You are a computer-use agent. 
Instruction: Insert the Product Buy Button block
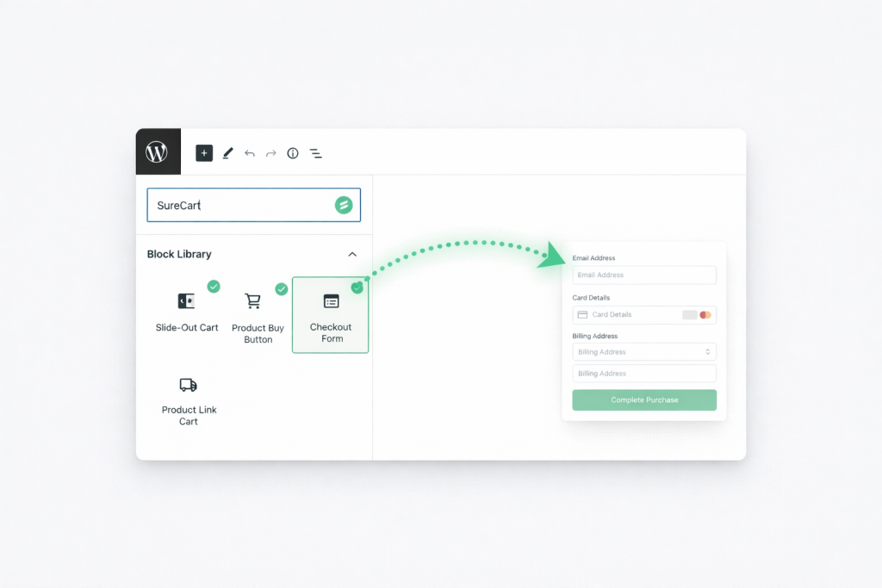click(258, 317)
